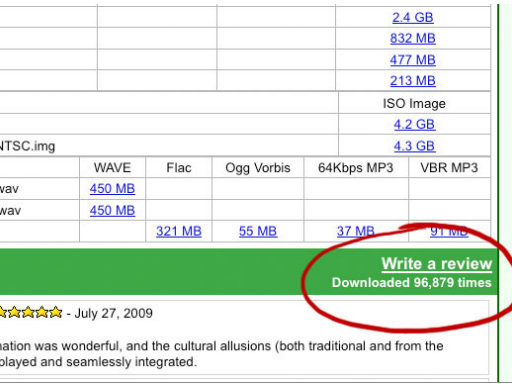Click the Downloaded 96,879 times text
Image resolution: width=512 pixels, height=384 pixels.
point(412,283)
